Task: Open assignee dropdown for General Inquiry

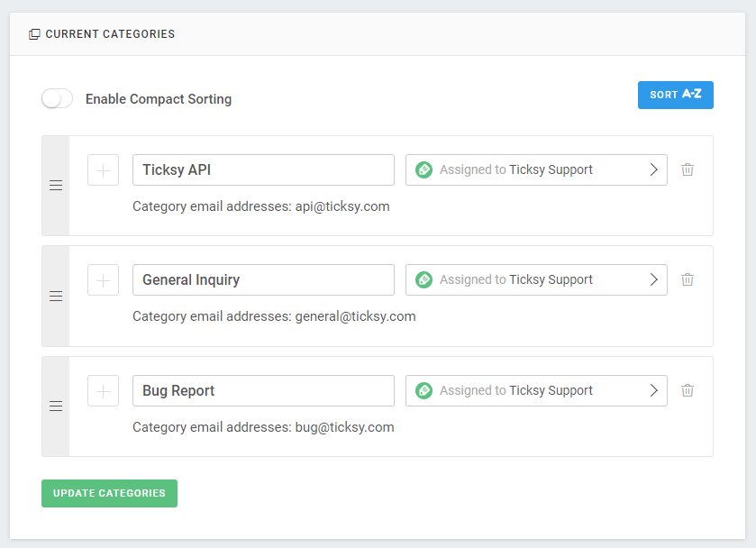Action: pos(536,279)
